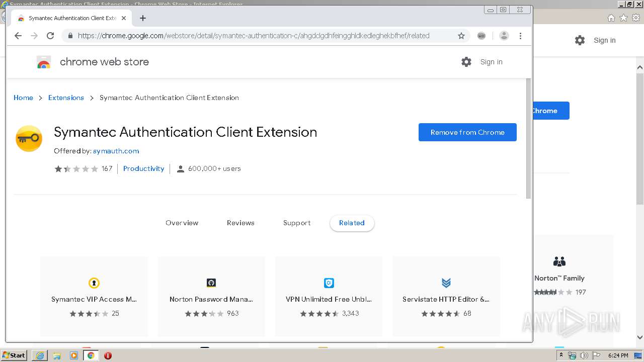Image resolution: width=644 pixels, height=362 pixels.
Task: Open file explorer from taskbar
Action: [x=57, y=355]
